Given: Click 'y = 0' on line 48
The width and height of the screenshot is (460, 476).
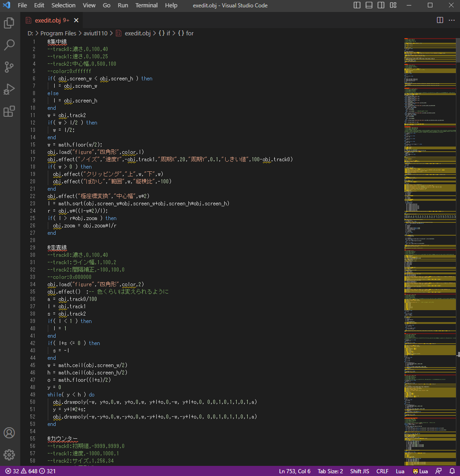Looking at the screenshot, I should [54, 387].
